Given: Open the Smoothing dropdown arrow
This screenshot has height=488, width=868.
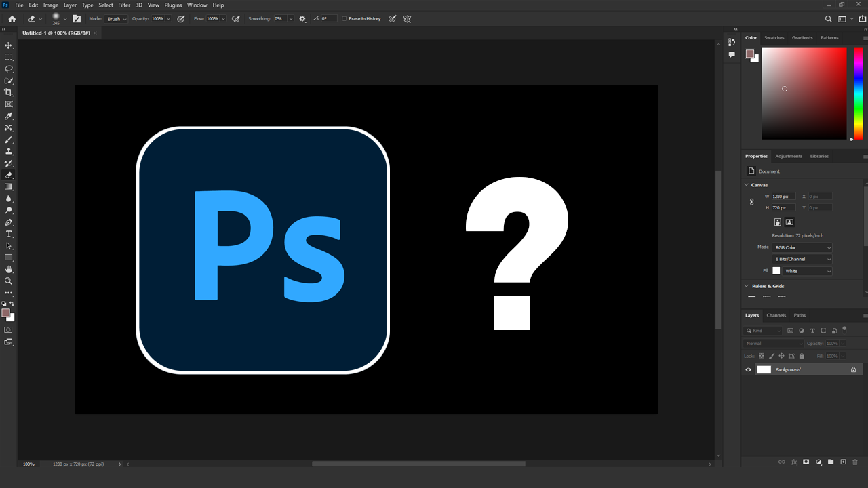Looking at the screenshot, I should pos(291,19).
